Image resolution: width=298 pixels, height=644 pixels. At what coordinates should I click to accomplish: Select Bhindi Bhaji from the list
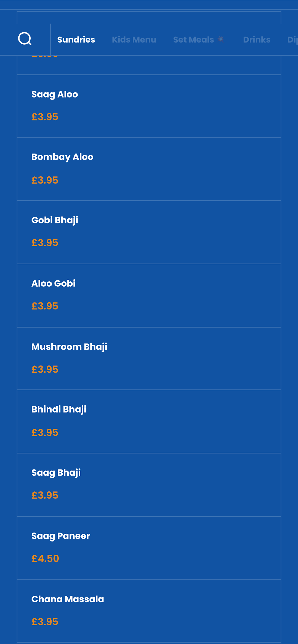(149, 422)
